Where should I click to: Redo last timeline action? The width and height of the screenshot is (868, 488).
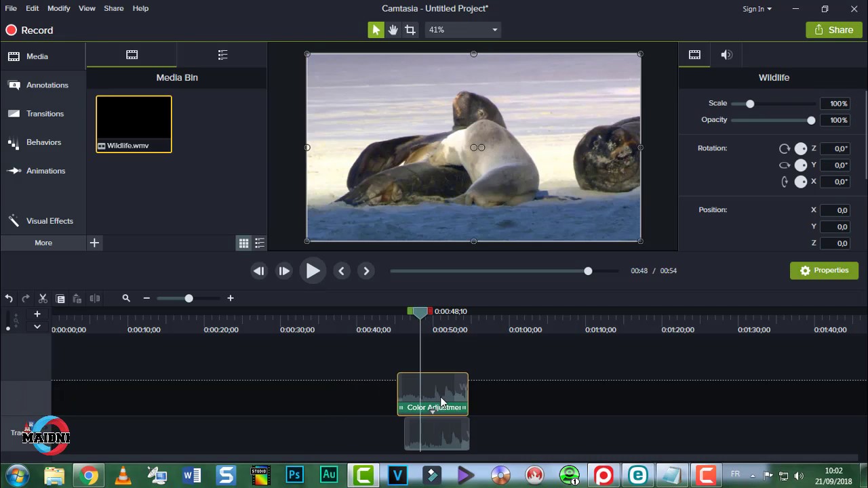(x=26, y=298)
